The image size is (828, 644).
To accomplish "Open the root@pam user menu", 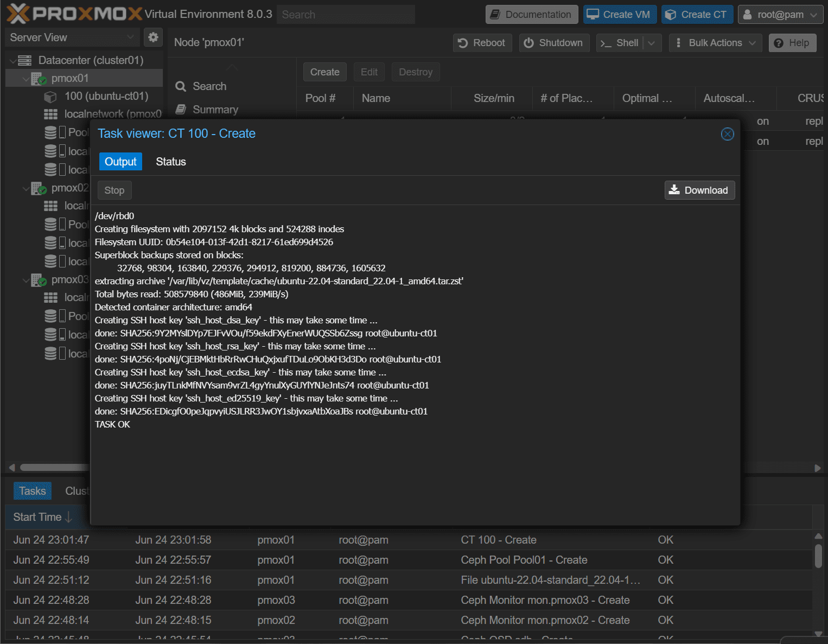I will pos(780,15).
